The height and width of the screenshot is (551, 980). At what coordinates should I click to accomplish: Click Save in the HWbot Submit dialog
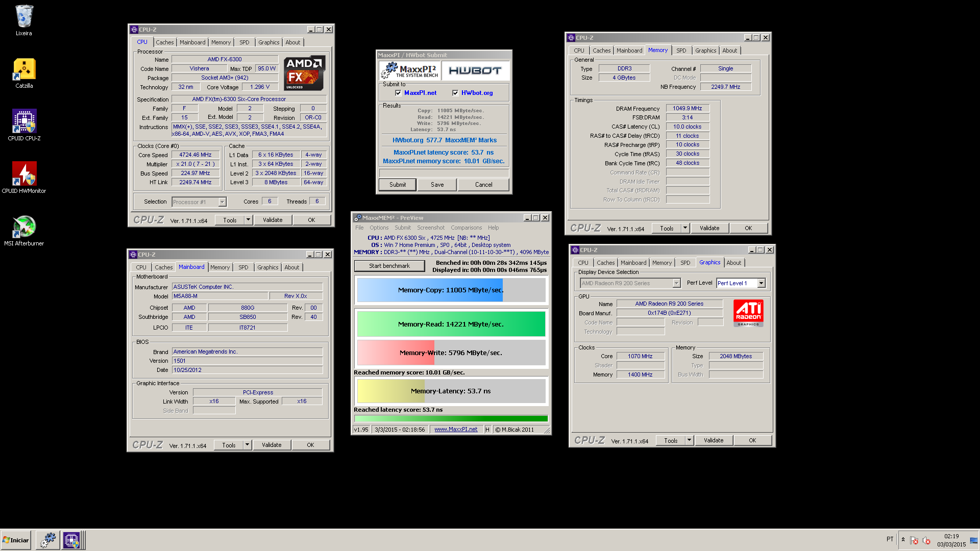[437, 185]
